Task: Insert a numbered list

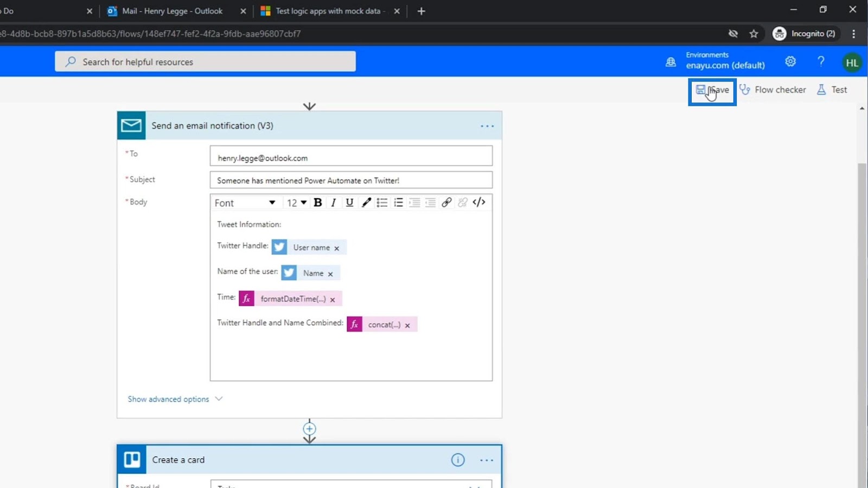Action: click(x=398, y=202)
